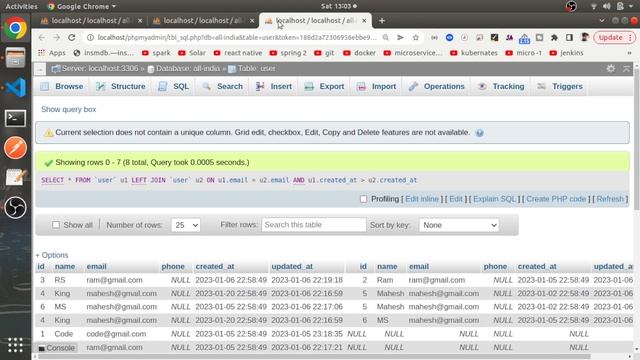Open the Insert tab
This screenshot has width=640, height=360.
coord(274,87)
